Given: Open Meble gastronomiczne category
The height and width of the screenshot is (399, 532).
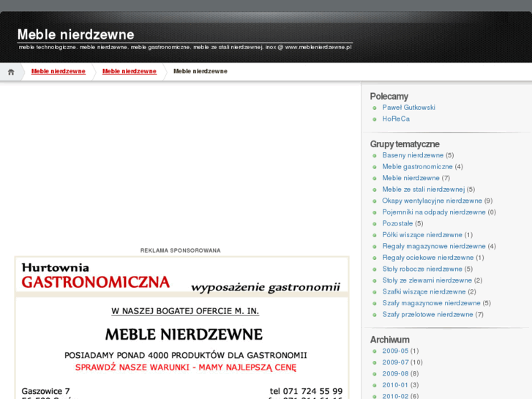Looking at the screenshot, I should (x=417, y=167).
